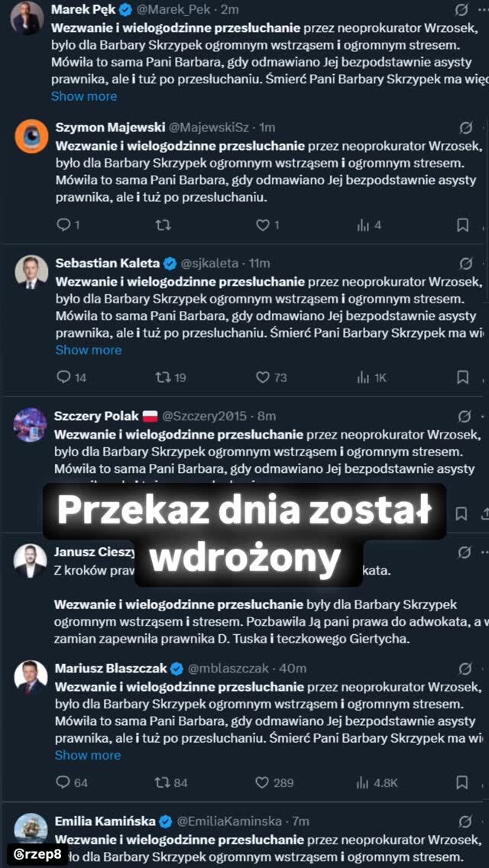The image size is (489, 868).
Task: Open Grok icon on Szczery Polak's tweet
Action: coord(465,416)
